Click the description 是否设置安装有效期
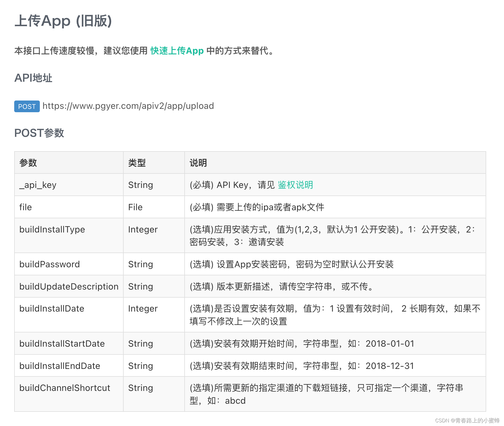 pyautogui.click(x=335, y=315)
